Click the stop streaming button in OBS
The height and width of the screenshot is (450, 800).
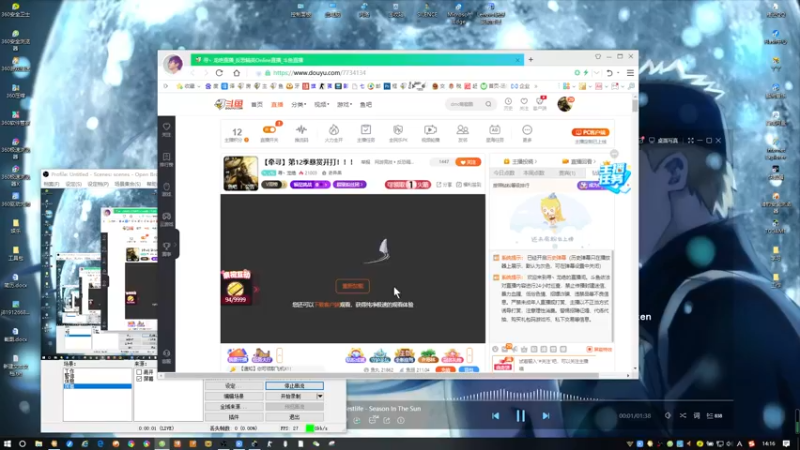[294, 386]
